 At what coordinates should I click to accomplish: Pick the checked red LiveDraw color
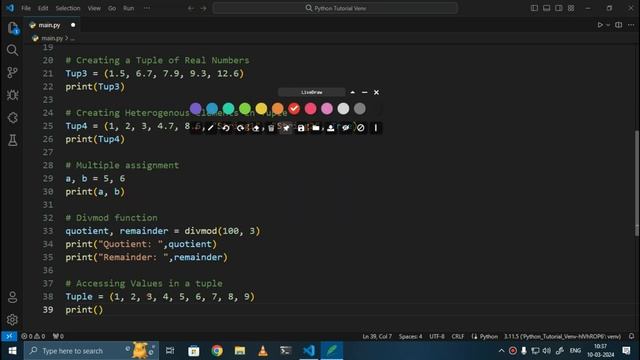(294, 109)
